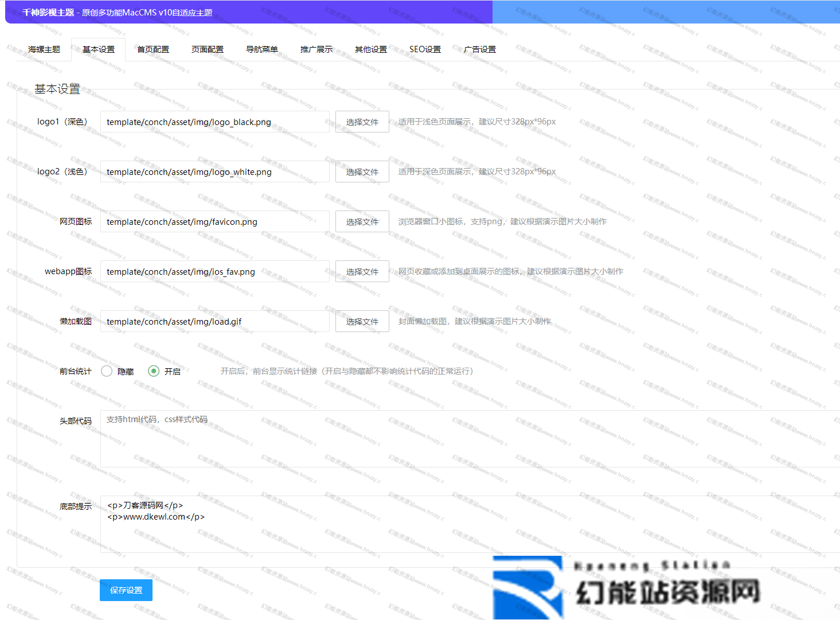Open the SEO设置 tab

click(425, 49)
